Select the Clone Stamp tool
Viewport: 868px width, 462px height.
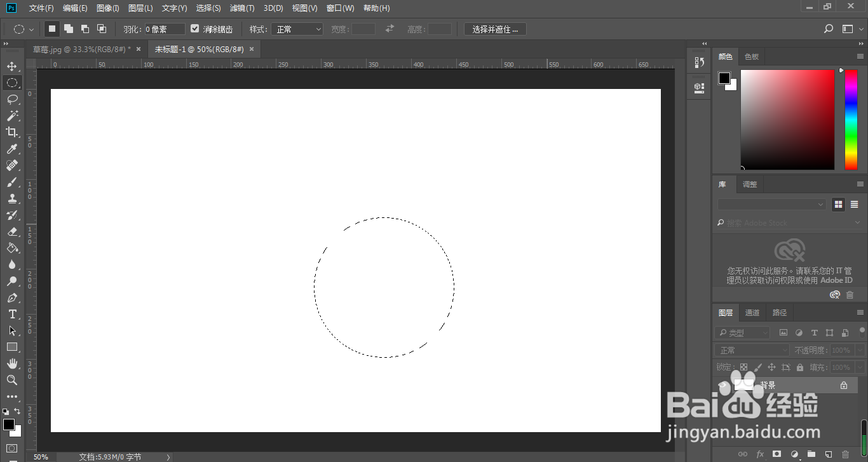(x=12, y=198)
